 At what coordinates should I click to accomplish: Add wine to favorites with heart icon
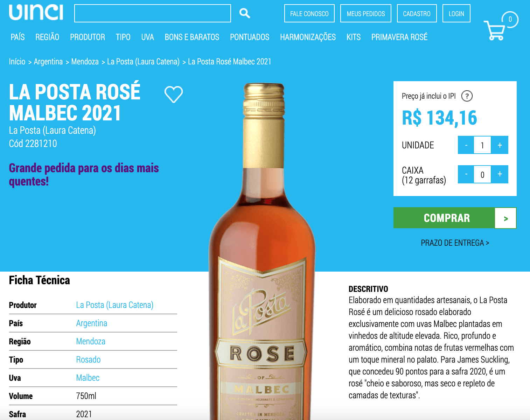tap(174, 94)
